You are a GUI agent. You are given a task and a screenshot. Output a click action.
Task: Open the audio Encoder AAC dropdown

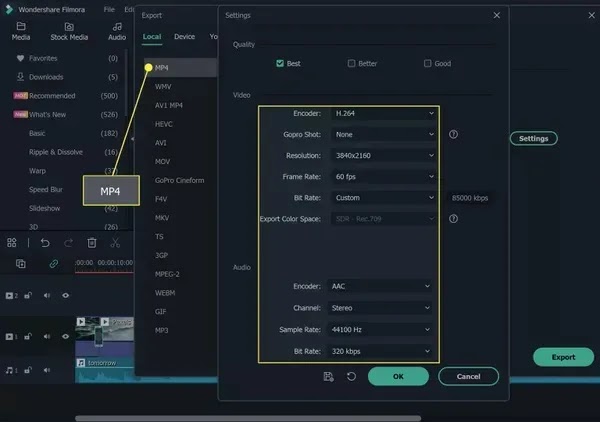380,287
